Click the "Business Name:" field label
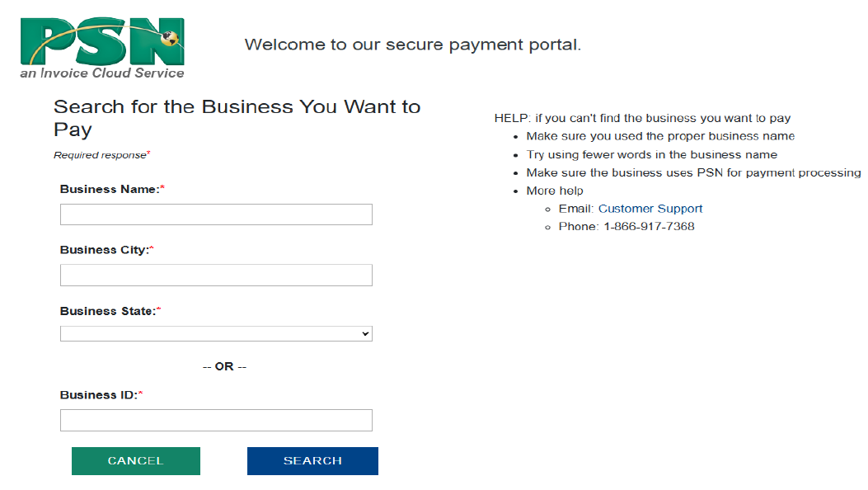Image resolution: width=868 pixels, height=490 pixels. 110,189
